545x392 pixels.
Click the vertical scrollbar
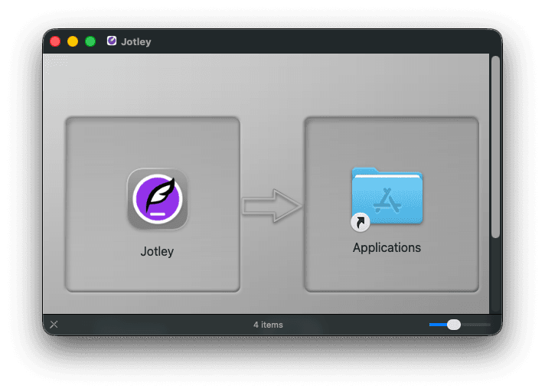[496, 147]
